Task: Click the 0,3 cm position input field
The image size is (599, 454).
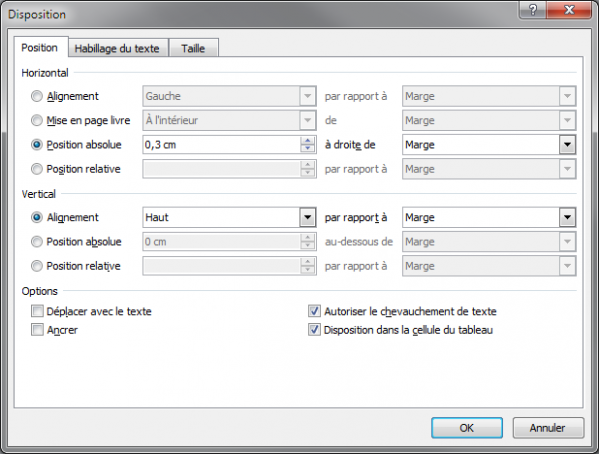Action: (222, 145)
